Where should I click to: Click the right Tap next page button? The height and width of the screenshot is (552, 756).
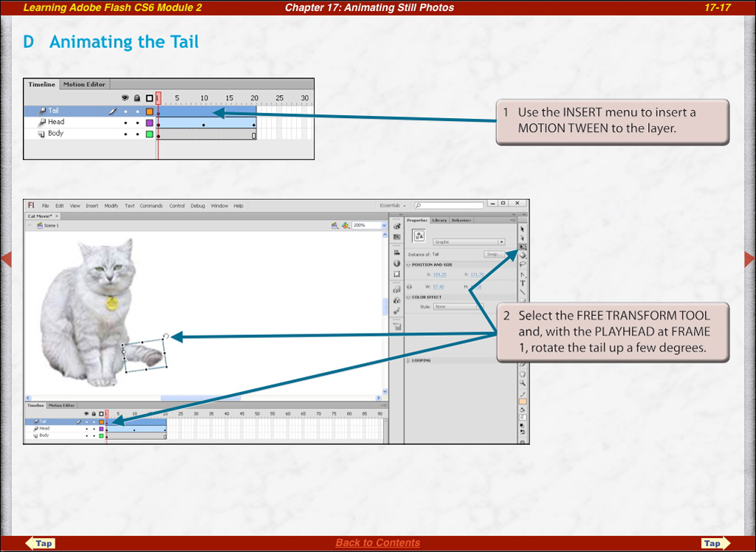[715, 543]
